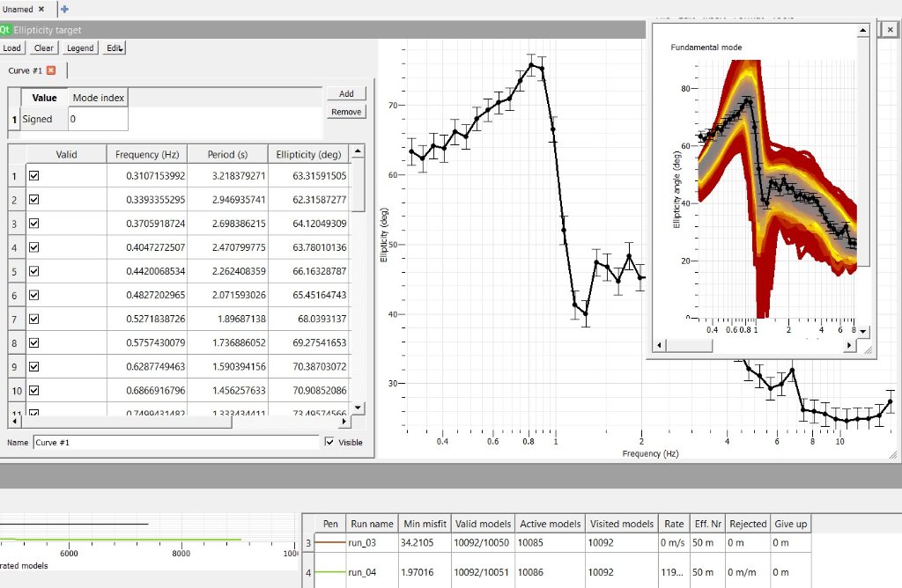Screen dimensions: 902x588
Task: Toggle the Visible checkbox for the curve
Action: tap(329, 443)
